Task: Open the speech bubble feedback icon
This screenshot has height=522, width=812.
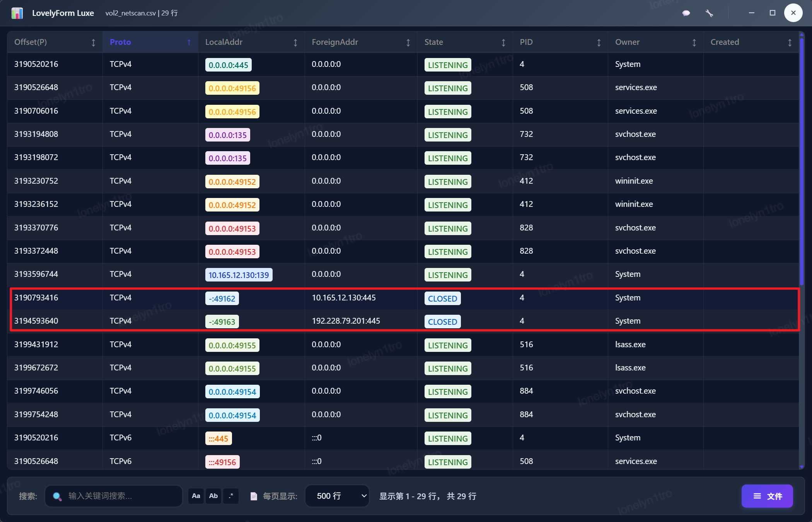Action: (x=686, y=13)
